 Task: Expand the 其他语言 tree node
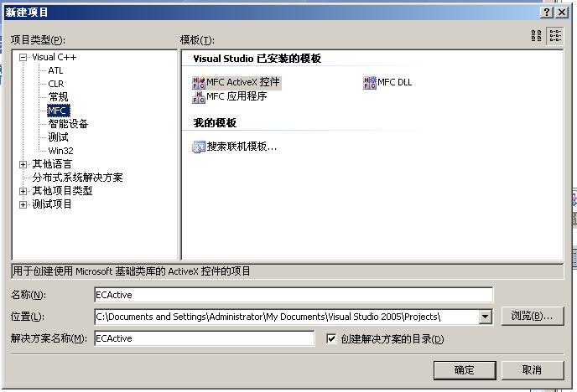click(23, 164)
